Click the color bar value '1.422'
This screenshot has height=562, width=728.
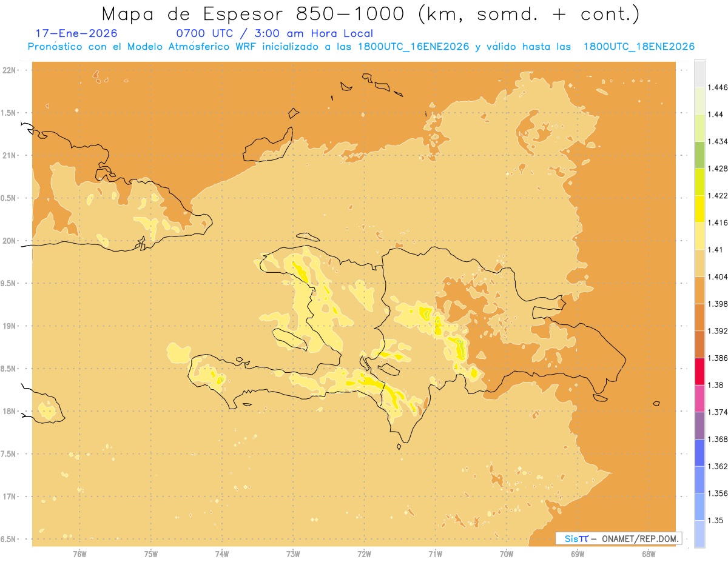coord(717,195)
